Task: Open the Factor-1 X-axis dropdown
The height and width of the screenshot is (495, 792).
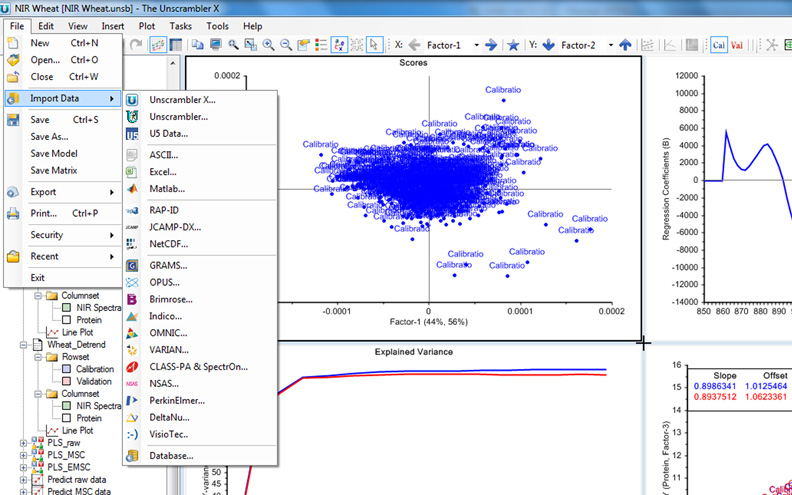Action: point(476,45)
